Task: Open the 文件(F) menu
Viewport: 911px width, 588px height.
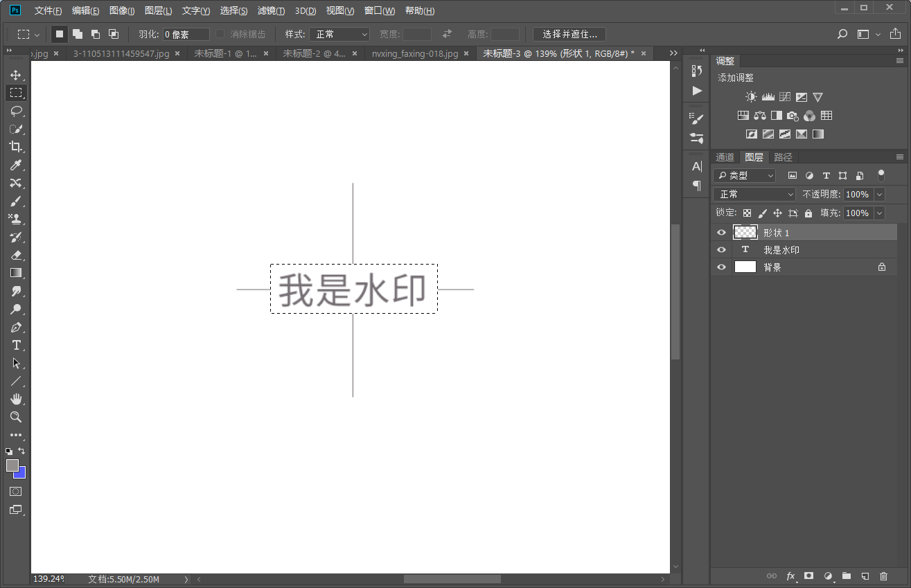Action: 48,11
